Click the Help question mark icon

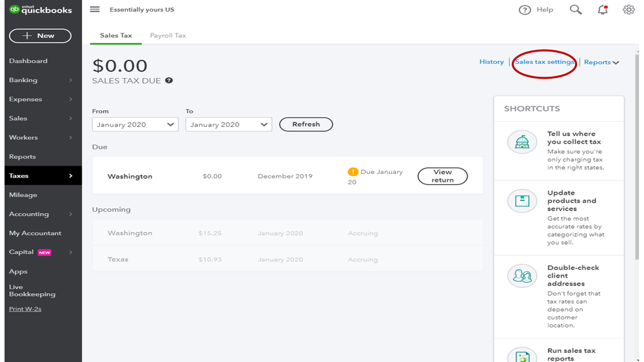click(525, 10)
